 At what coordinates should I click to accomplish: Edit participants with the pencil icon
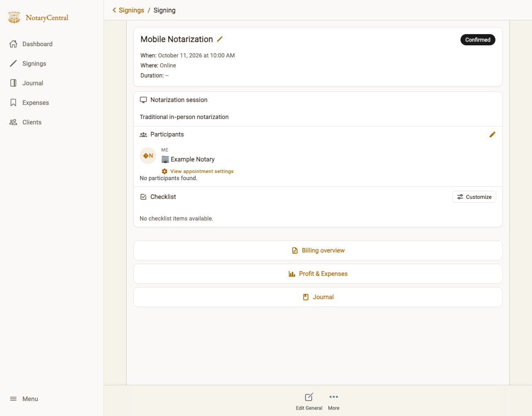tap(493, 134)
